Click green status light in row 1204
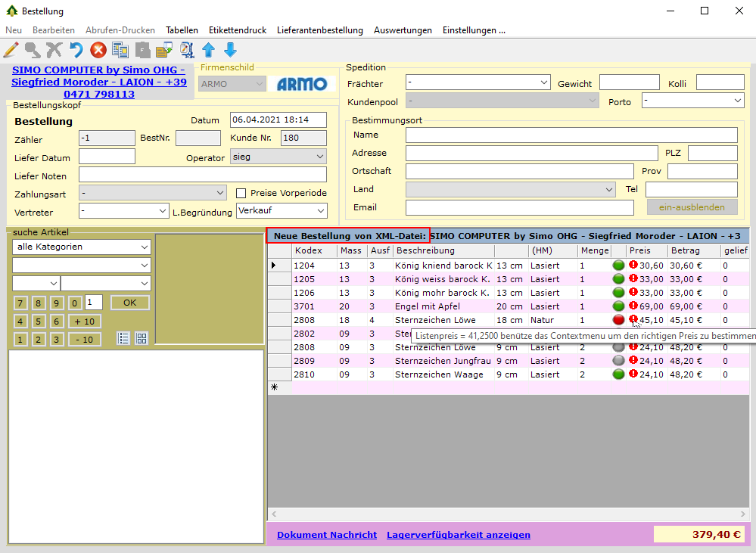The width and height of the screenshot is (756, 553). point(618,266)
